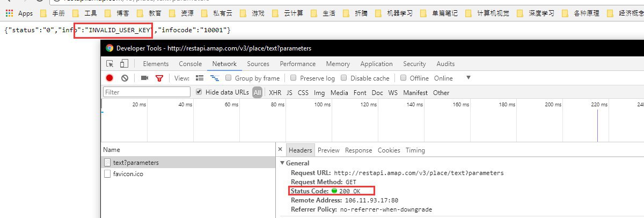644x218 pixels.
Task: Switch to large request rows view icon
Action: point(200,78)
